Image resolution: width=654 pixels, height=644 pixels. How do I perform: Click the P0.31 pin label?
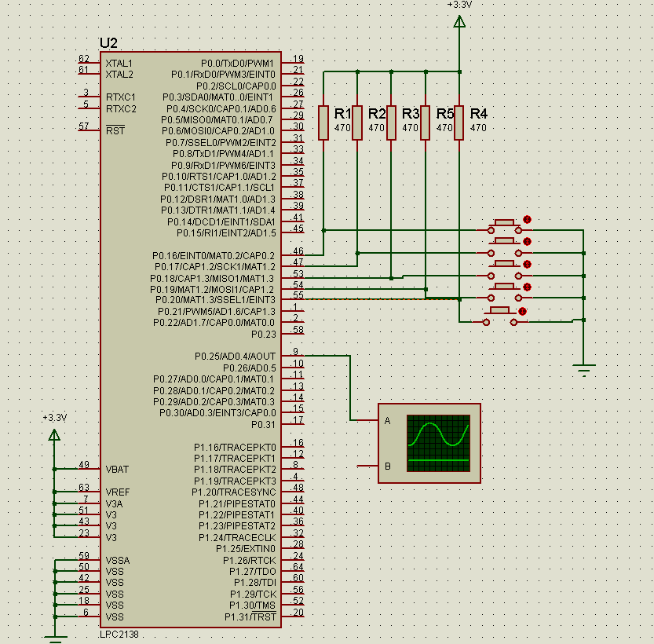264,425
